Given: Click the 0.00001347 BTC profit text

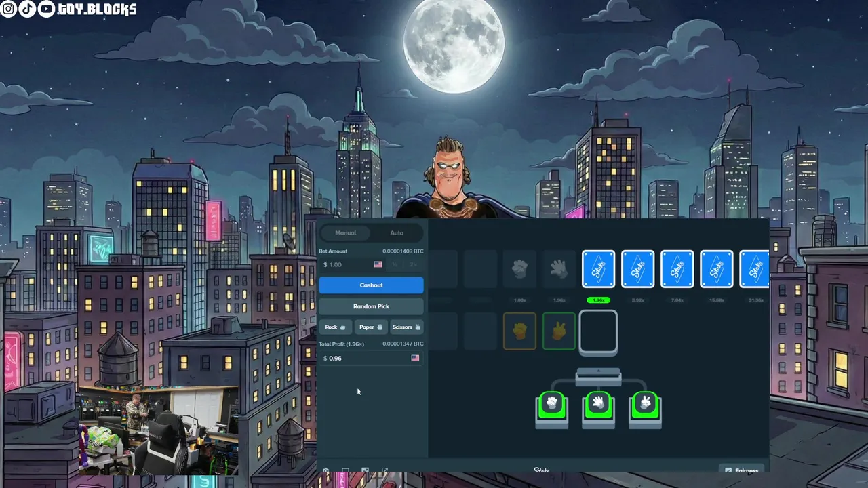Looking at the screenshot, I should click(403, 344).
